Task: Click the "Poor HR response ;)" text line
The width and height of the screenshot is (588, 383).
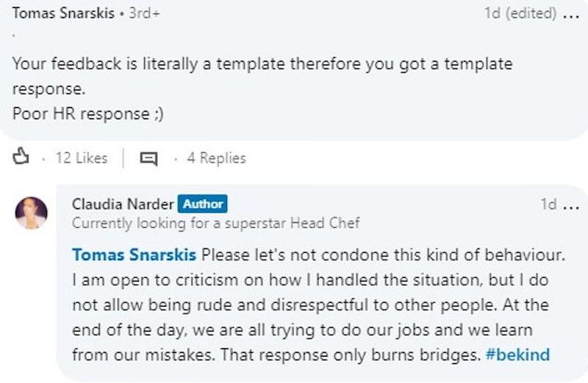Action: pos(87,114)
